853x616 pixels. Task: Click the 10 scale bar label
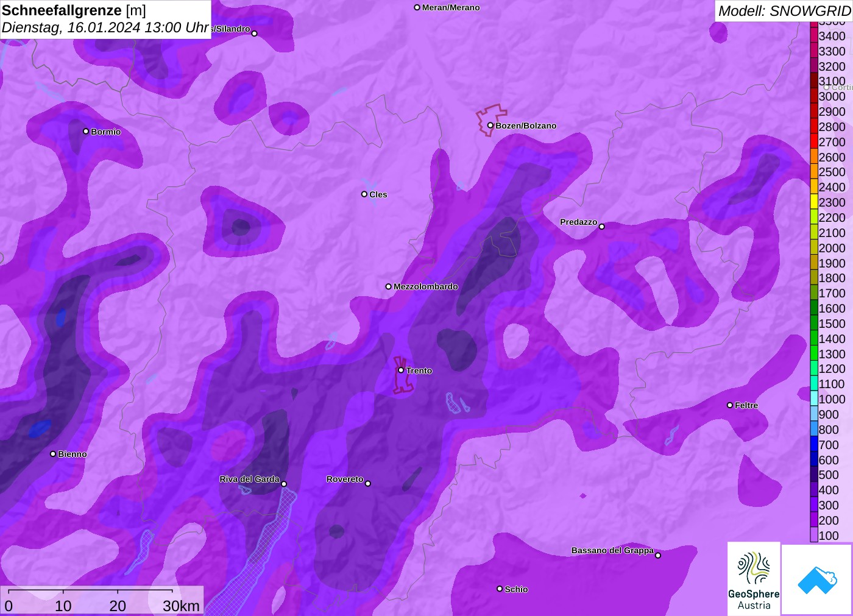63,606
